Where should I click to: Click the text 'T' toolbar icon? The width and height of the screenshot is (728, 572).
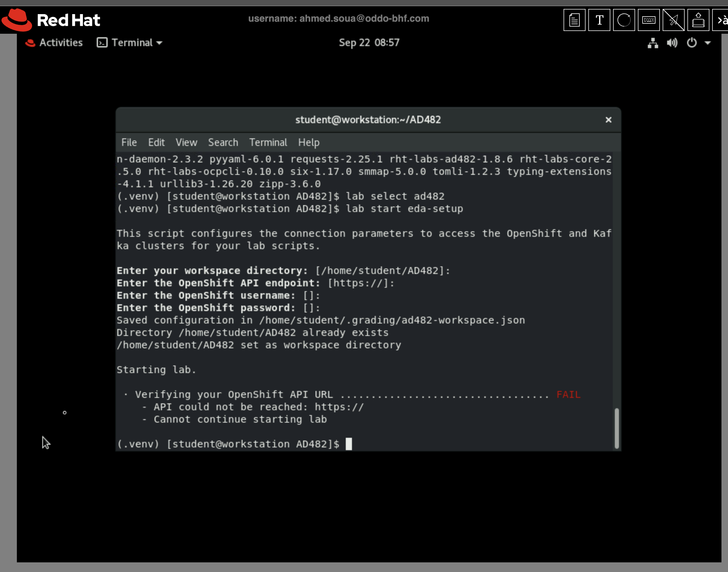tap(599, 20)
